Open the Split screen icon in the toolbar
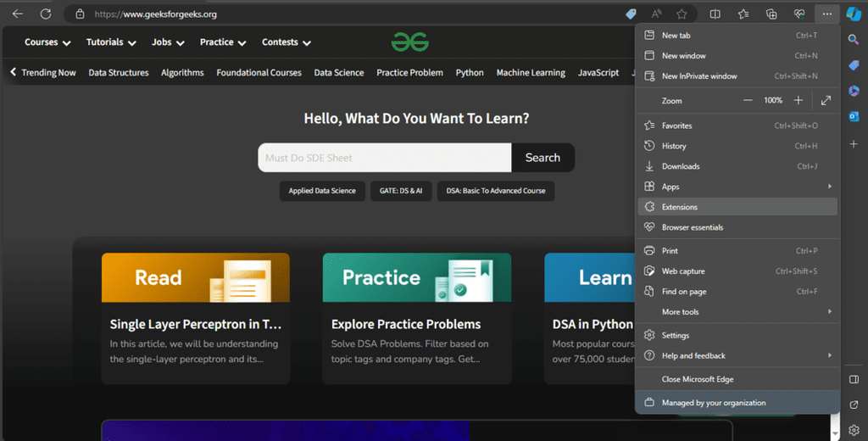 [x=715, y=14]
